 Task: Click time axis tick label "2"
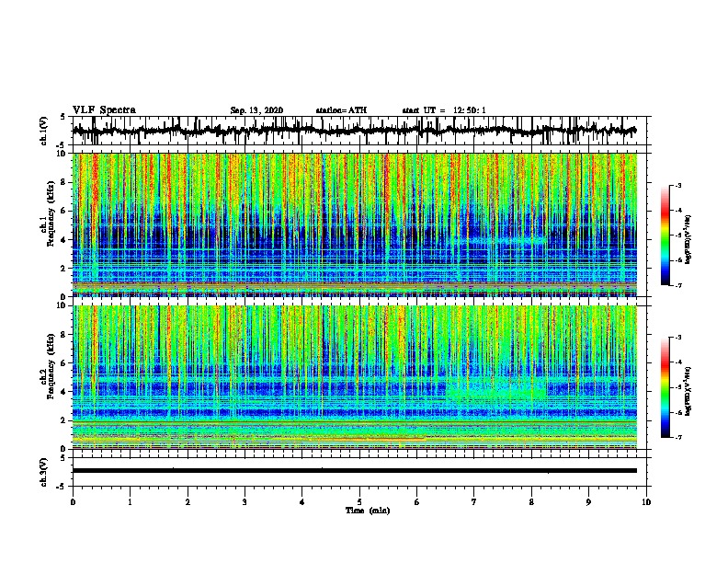[188, 502]
